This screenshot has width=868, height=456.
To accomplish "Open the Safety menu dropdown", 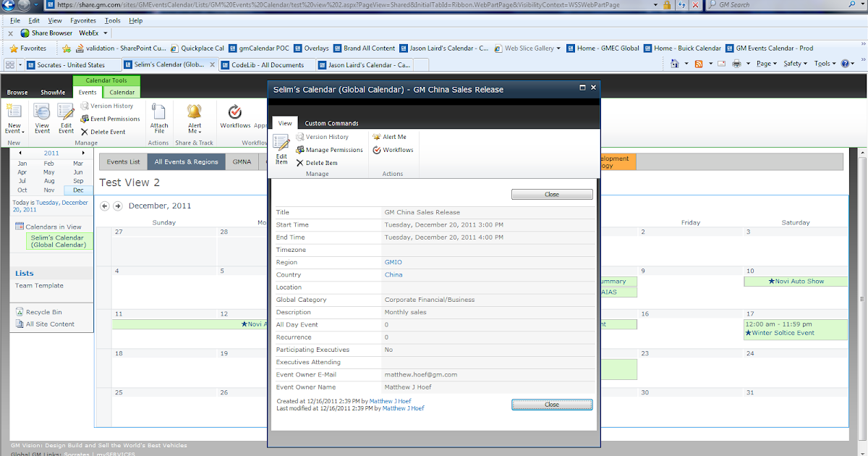I will (796, 64).
